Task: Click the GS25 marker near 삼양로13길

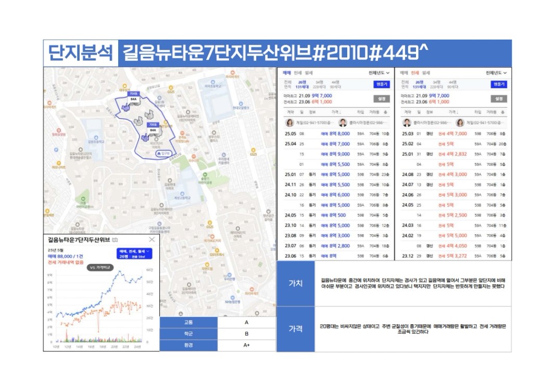Action: click(171, 89)
